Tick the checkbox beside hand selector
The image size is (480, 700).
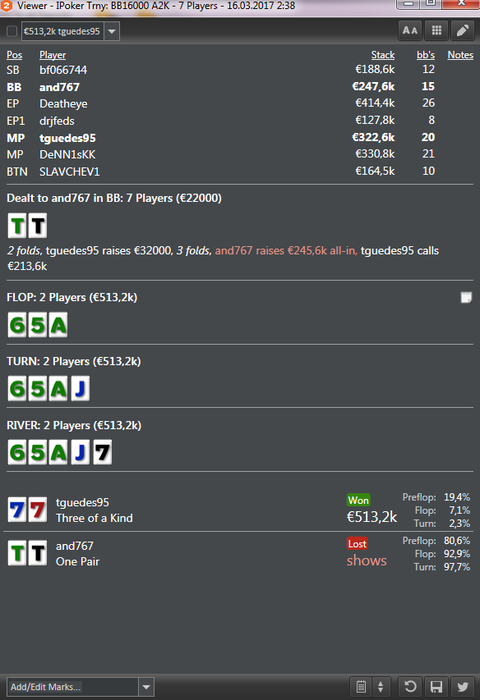(x=12, y=31)
